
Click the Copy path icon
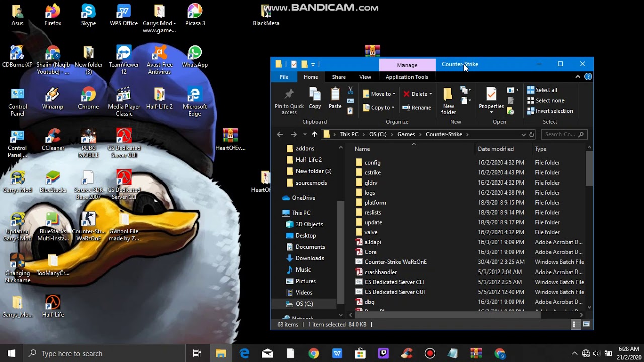pyautogui.click(x=350, y=101)
